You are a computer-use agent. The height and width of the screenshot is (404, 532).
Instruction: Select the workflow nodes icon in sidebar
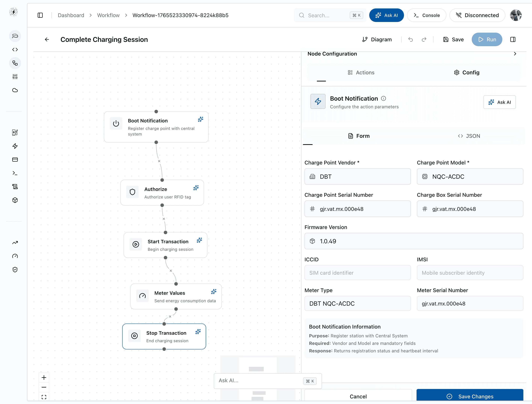click(x=15, y=63)
